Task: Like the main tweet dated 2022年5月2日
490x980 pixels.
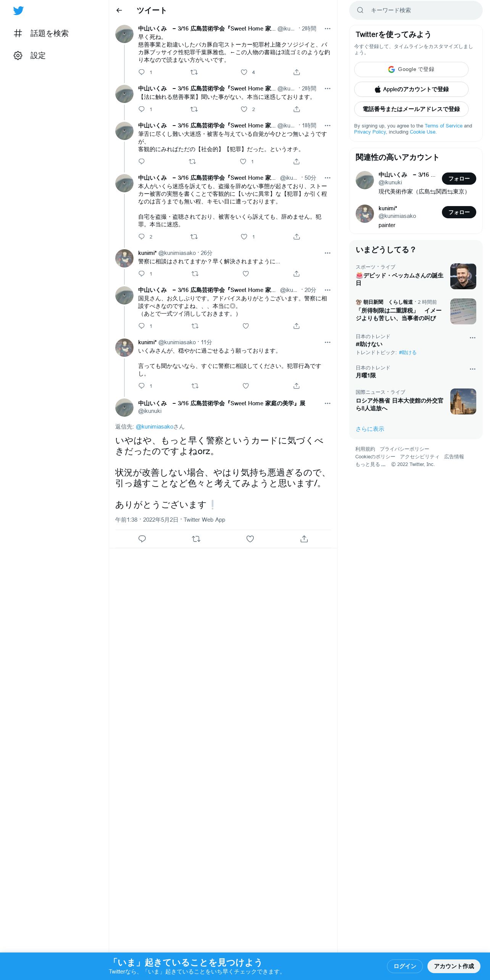Action: point(250,539)
